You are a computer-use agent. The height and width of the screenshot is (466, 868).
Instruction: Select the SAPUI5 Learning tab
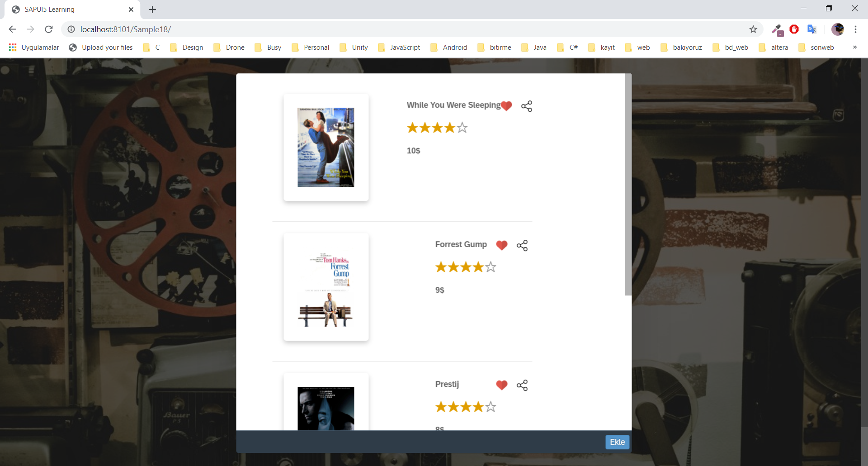pyautogui.click(x=72, y=10)
